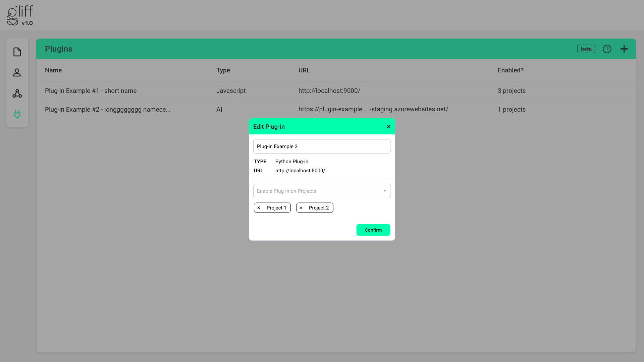
Task: Remove Project 1 using its X icon
Action: coord(259,207)
